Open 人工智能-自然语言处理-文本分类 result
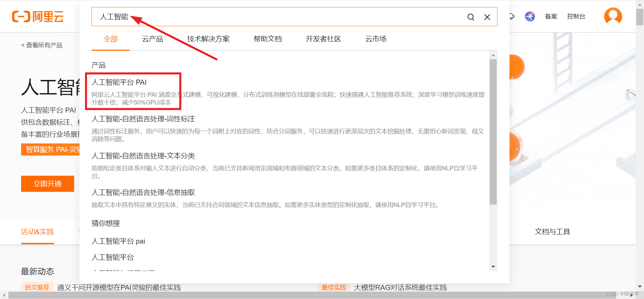 143,156
